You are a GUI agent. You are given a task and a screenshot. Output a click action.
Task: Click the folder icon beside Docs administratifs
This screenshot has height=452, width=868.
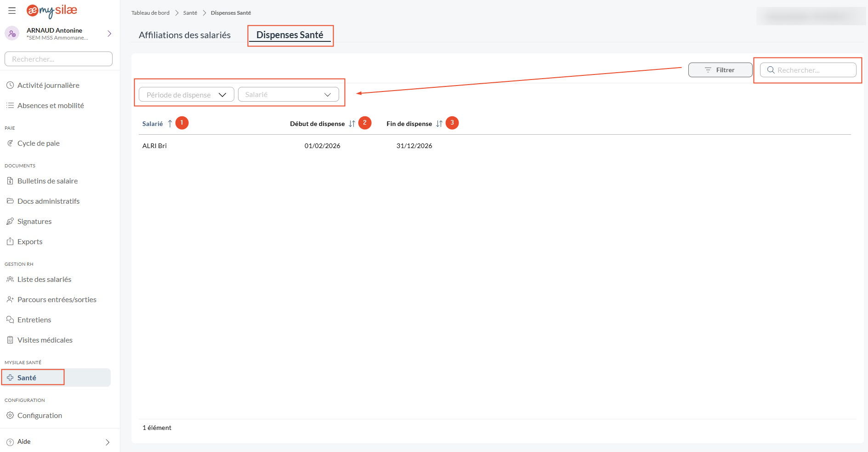tap(10, 201)
